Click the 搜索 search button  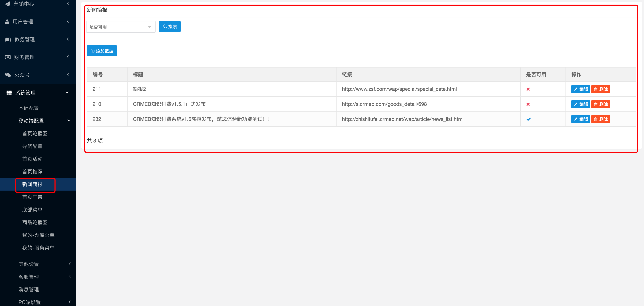(x=170, y=26)
